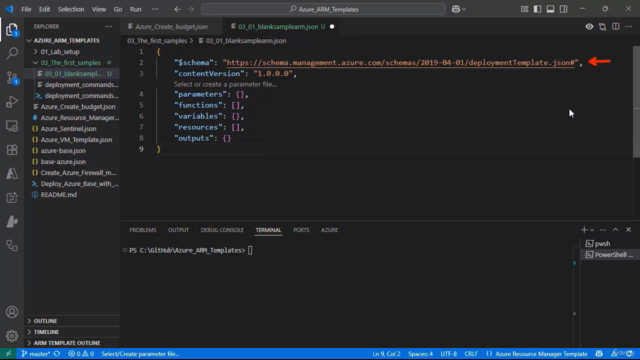This screenshot has height=360, width=640.
Task: Open terminal launch profile dropdown arrow
Action: [x=592, y=230]
